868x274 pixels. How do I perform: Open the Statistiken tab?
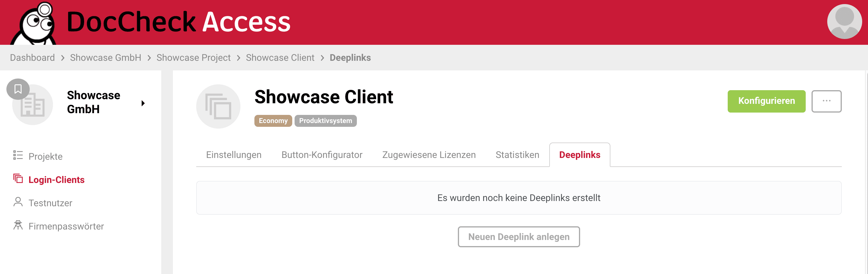(517, 155)
